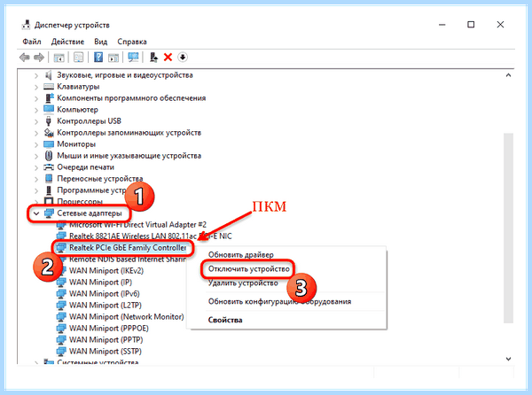Viewport: 532px width, 395px height.
Task: Click the icon beside Переносные устройства
Action: pyautogui.click(x=49, y=179)
